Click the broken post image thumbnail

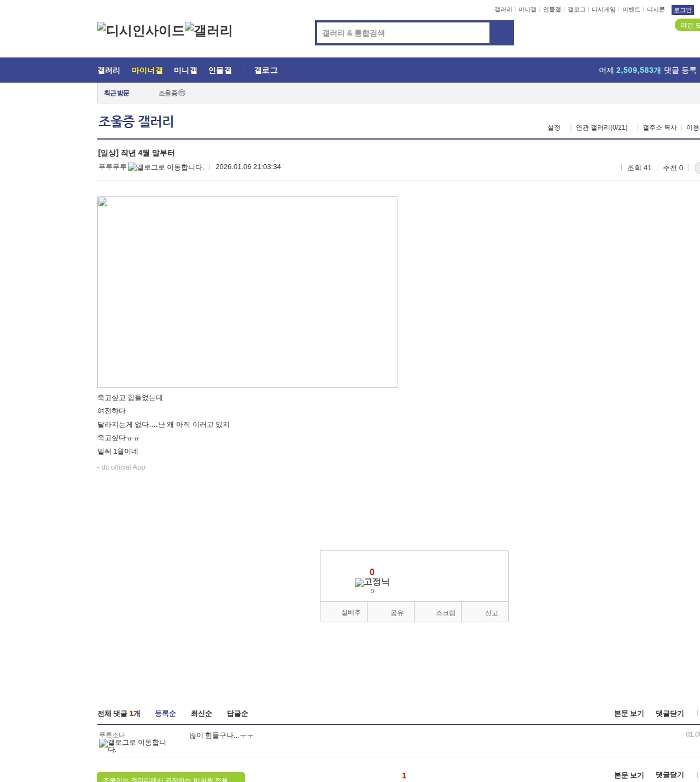247,292
